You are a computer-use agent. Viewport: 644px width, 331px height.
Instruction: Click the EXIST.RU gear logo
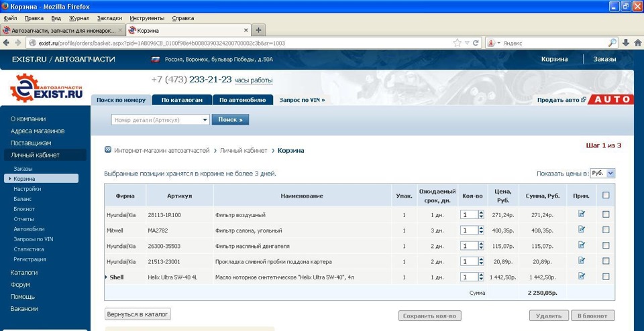(46, 88)
